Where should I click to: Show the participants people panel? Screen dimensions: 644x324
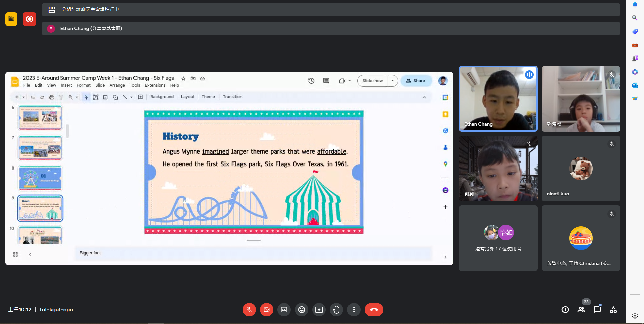(581, 310)
